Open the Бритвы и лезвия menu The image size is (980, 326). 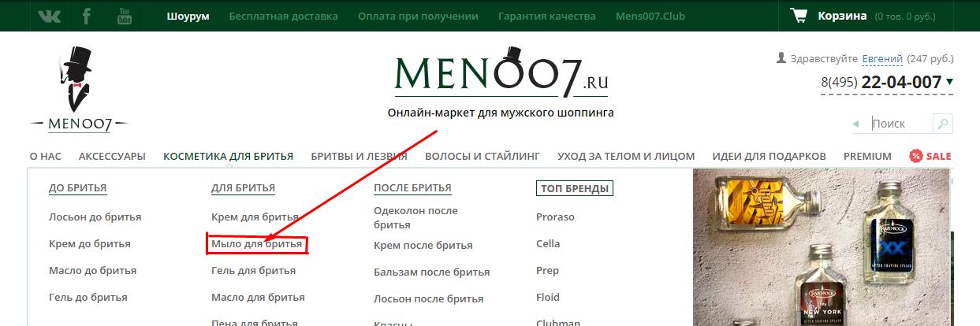pos(359,156)
